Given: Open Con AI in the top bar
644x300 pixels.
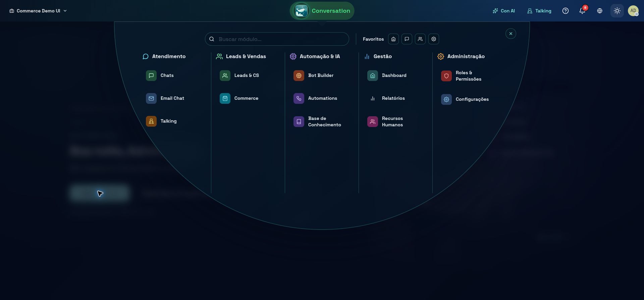Looking at the screenshot, I should pyautogui.click(x=504, y=11).
